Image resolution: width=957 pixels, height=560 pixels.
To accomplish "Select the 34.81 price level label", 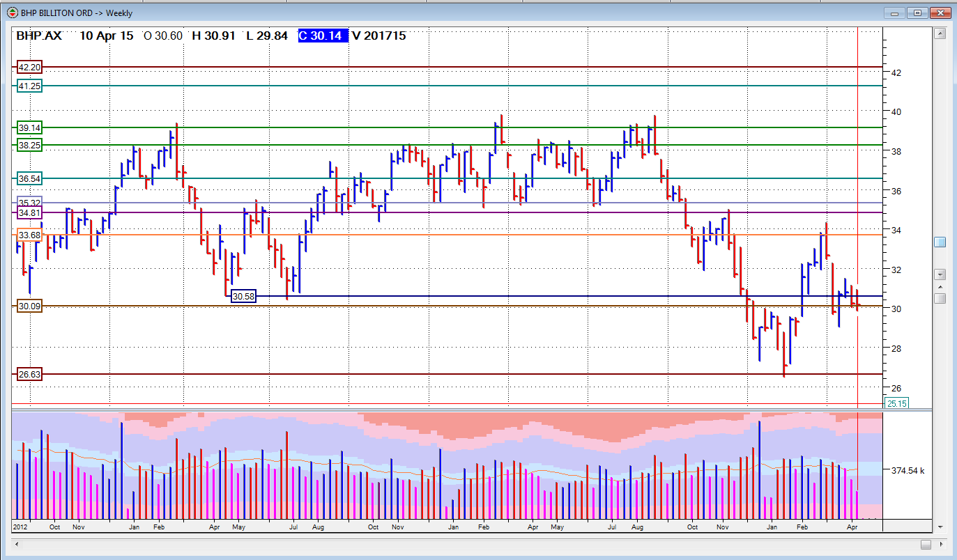I will coord(29,212).
